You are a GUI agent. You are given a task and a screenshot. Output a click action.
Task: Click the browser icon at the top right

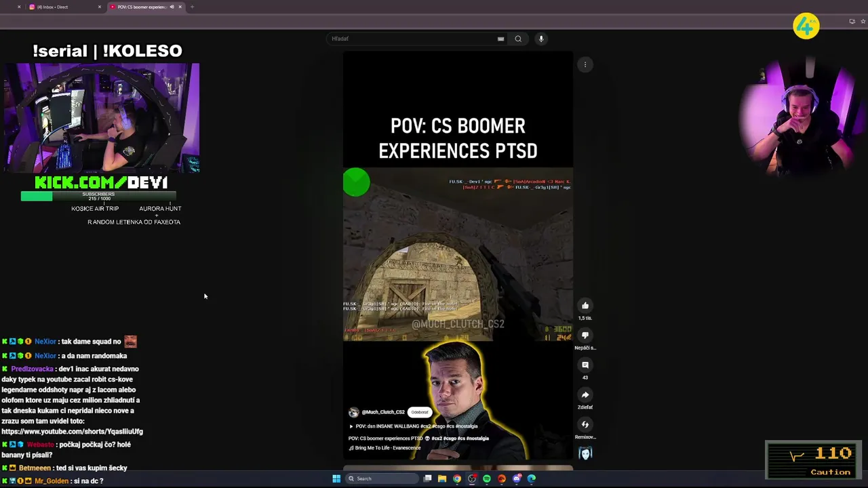[852, 21]
